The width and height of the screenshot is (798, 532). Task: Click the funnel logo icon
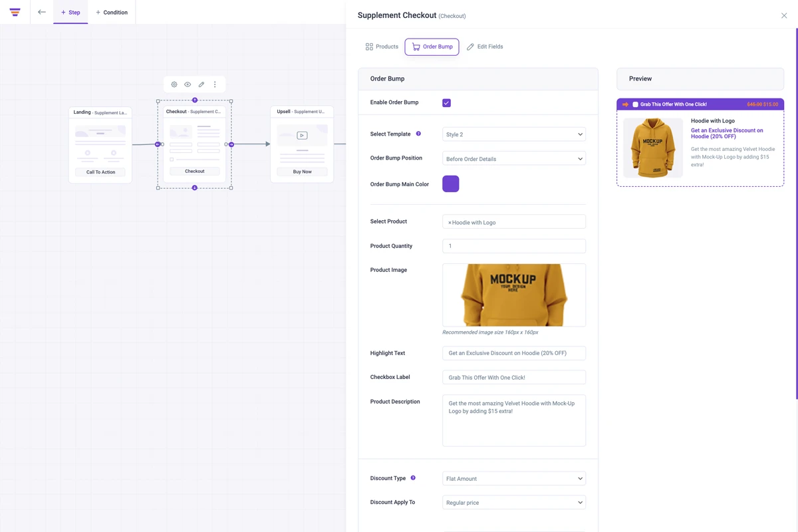[15, 12]
